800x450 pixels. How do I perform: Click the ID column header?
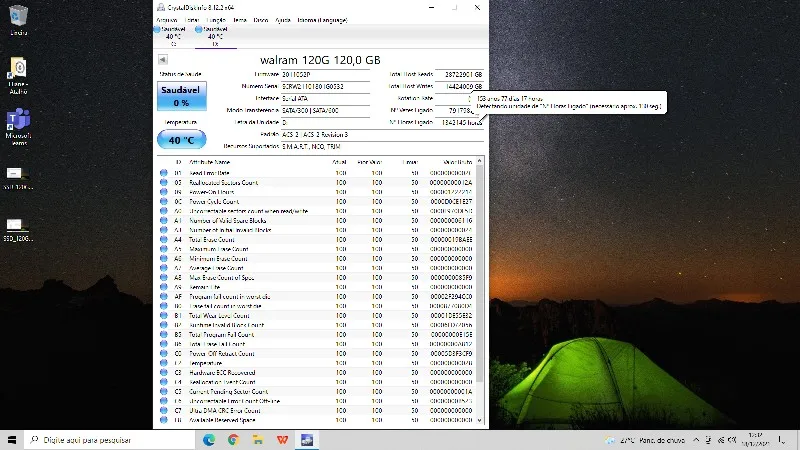pos(178,162)
